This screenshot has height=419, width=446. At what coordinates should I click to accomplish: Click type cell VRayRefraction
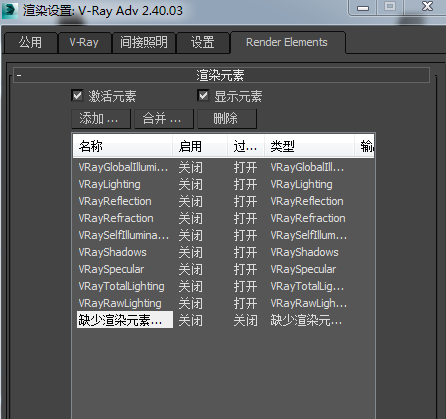click(308, 218)
